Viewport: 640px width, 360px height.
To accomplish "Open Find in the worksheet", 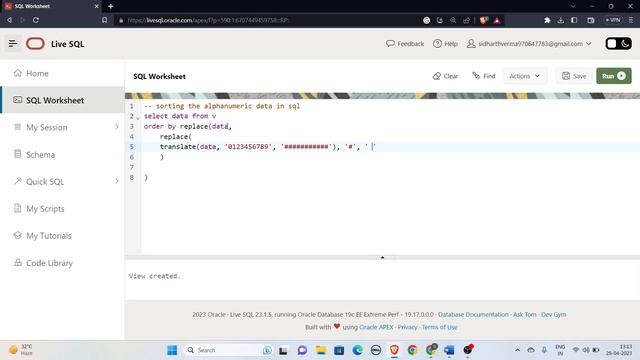I will tap(484, 76).
